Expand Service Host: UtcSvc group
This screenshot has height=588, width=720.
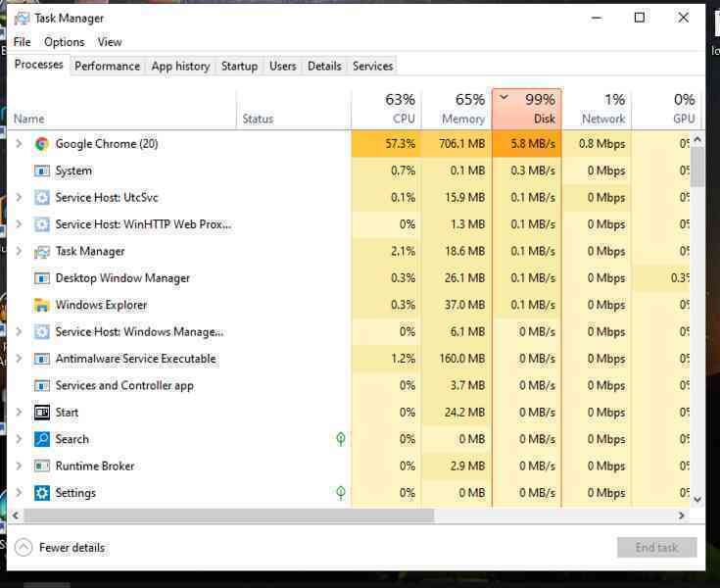click(19, 198)
